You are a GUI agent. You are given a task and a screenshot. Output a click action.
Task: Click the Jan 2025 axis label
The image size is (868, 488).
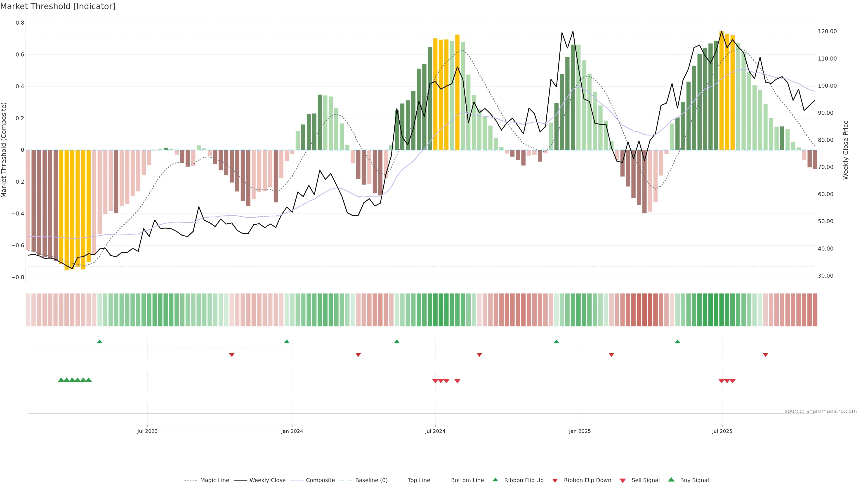pos(580,431)
